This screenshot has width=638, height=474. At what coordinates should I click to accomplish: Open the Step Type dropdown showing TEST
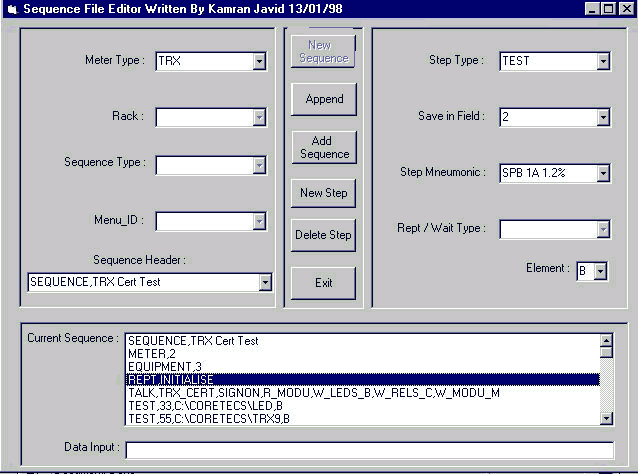603,61
